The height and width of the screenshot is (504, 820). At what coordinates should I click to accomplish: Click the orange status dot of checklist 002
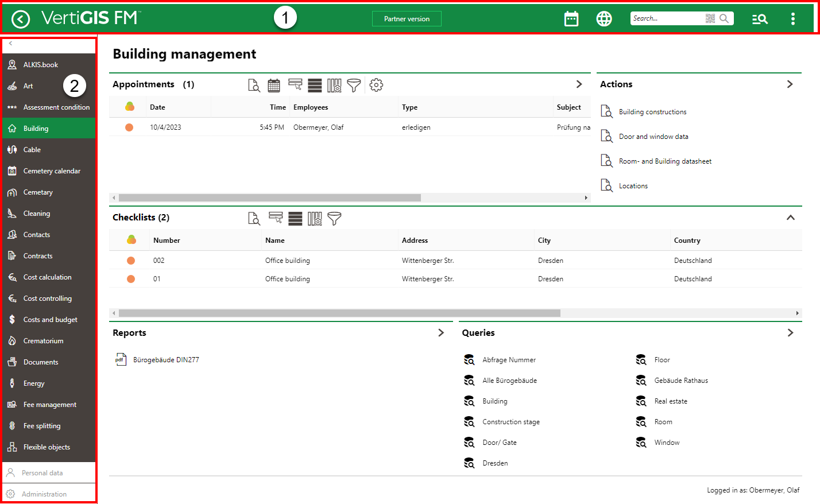[131, 261]
